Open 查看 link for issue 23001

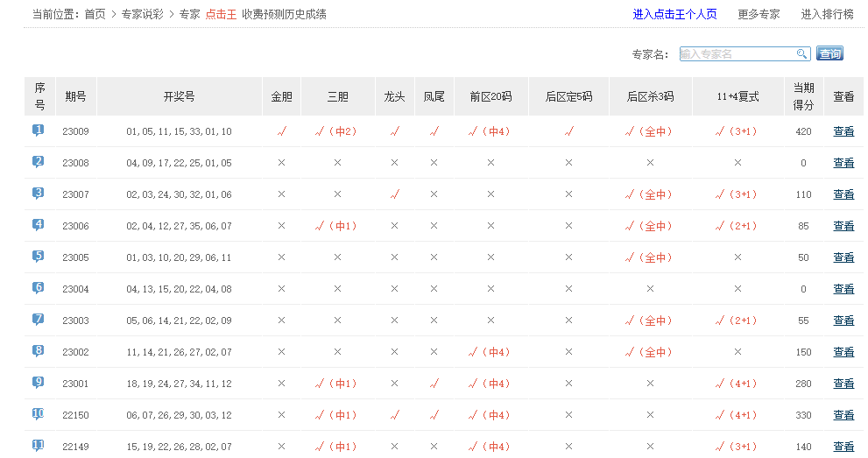tap(843, 384)
